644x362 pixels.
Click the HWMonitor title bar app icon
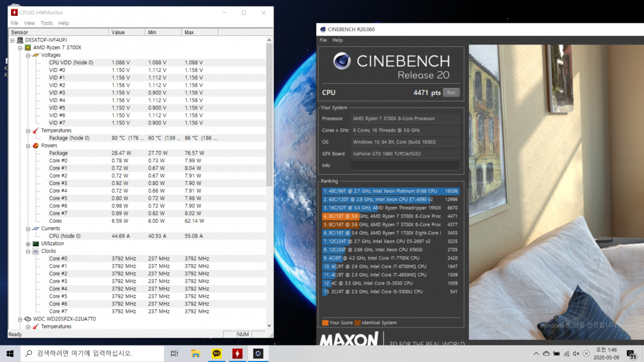pyautogui.click(x=15, y=13)
